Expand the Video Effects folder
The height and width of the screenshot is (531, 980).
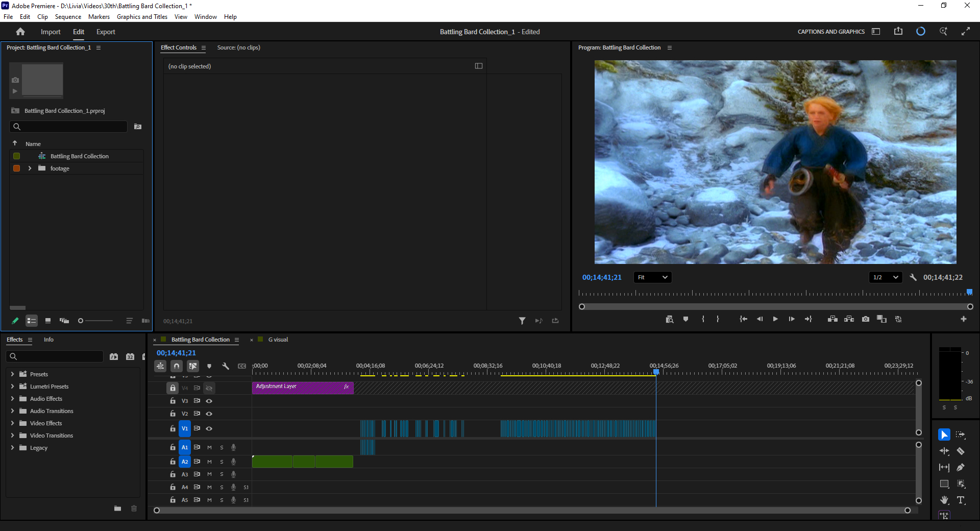click(x=12, y=423)
